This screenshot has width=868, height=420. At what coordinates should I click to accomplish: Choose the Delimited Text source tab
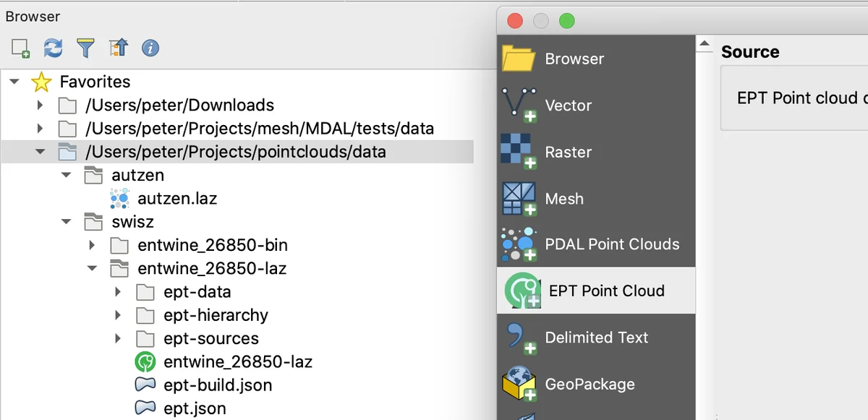(596, 338)
